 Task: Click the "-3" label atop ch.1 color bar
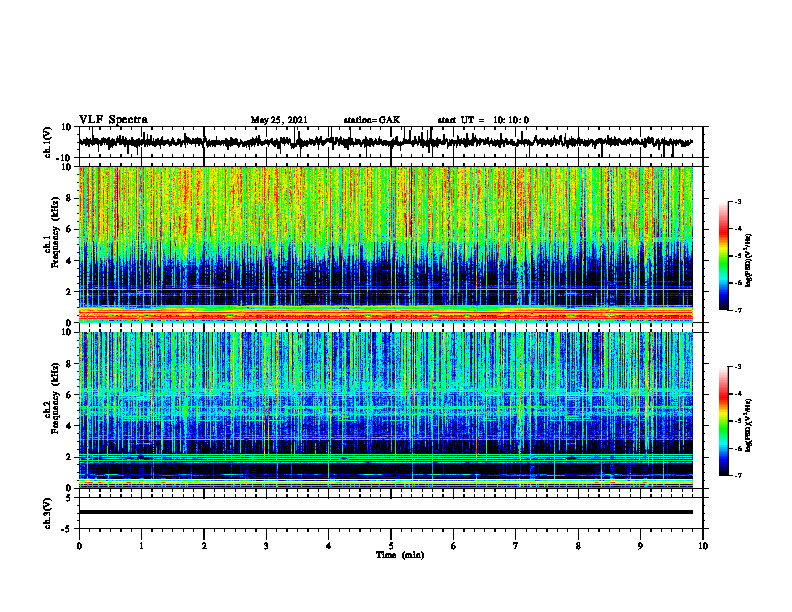point(737,201)
